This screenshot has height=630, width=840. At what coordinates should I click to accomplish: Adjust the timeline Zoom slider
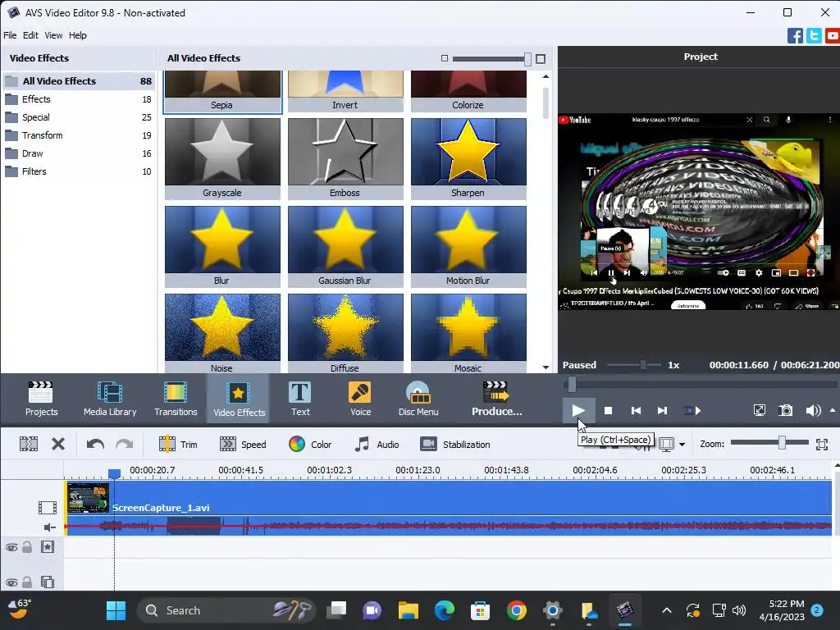[782, 442]
